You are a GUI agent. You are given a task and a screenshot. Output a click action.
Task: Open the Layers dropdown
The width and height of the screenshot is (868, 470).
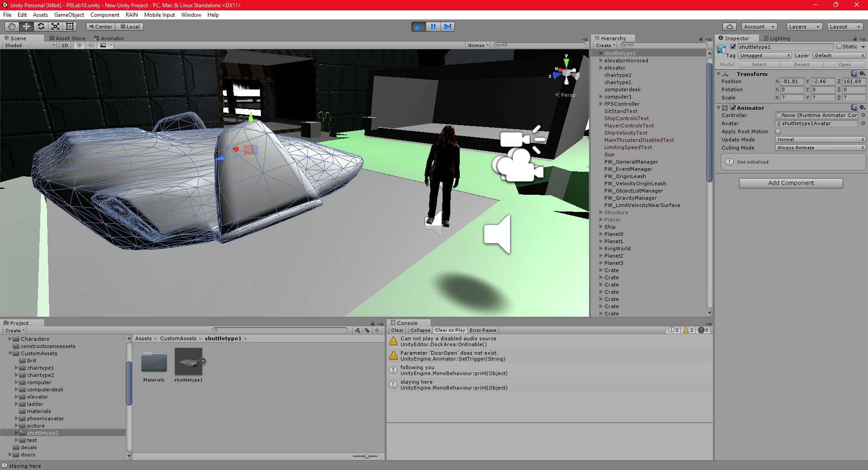(x=804, y=27)
